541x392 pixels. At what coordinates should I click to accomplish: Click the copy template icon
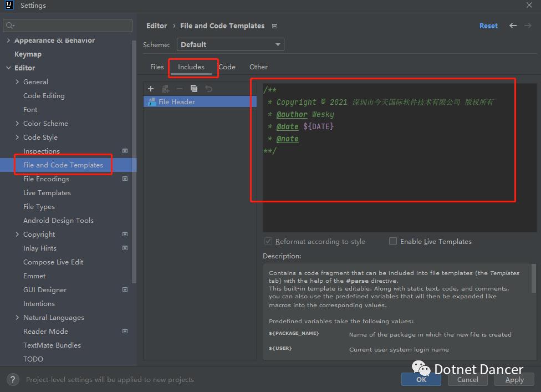(x=194, y=89)
